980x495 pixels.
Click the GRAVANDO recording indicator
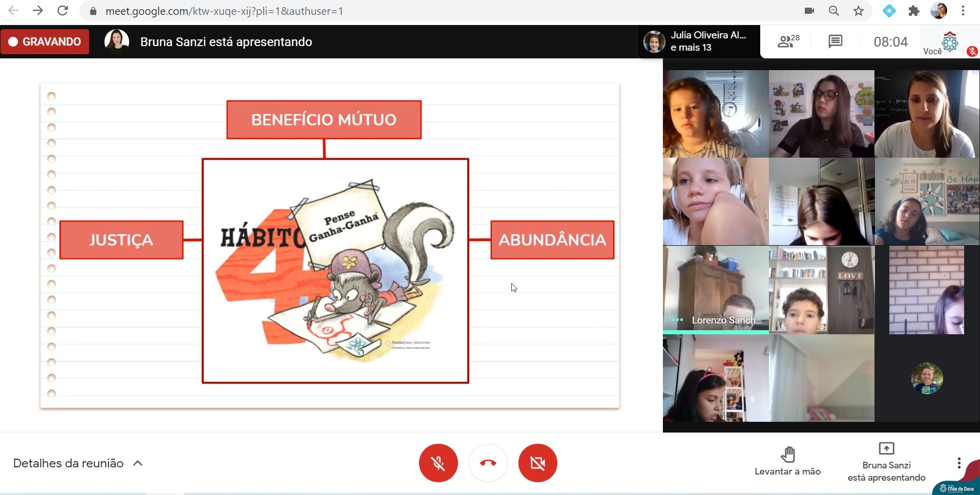pos(45,41)
